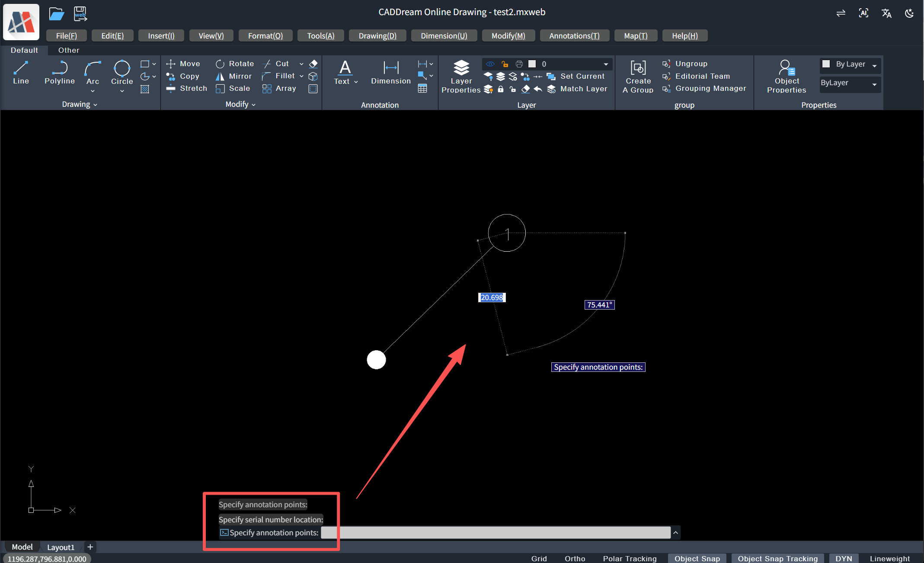Switch to dark mode moon icon
This screenshot has width=924, height=563.
click(x=909, y=13)
